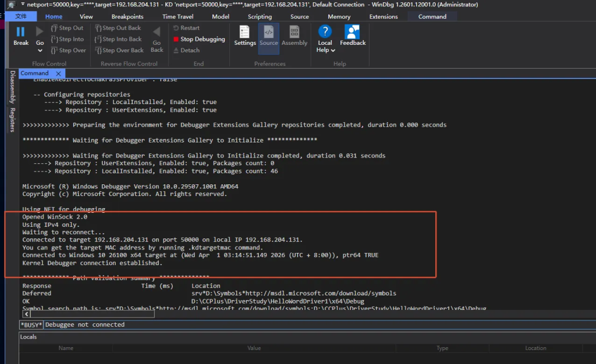Click the Local Help question mark icon

[x=325, y=33]
